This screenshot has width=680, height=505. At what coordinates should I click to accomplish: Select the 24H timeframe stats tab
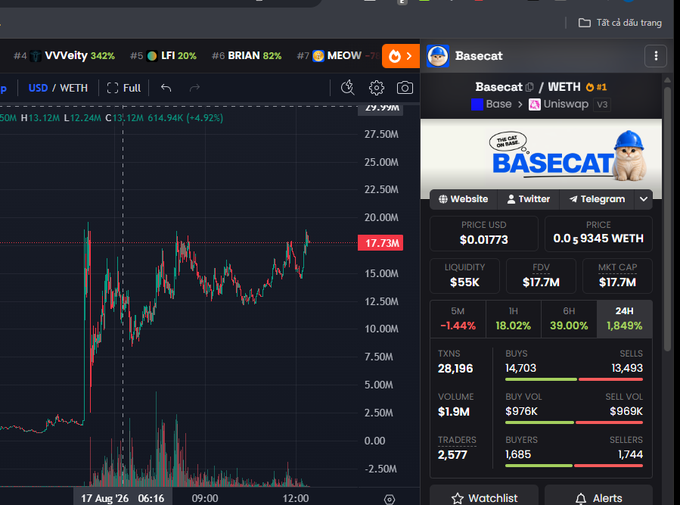click(x=624, y=319)
